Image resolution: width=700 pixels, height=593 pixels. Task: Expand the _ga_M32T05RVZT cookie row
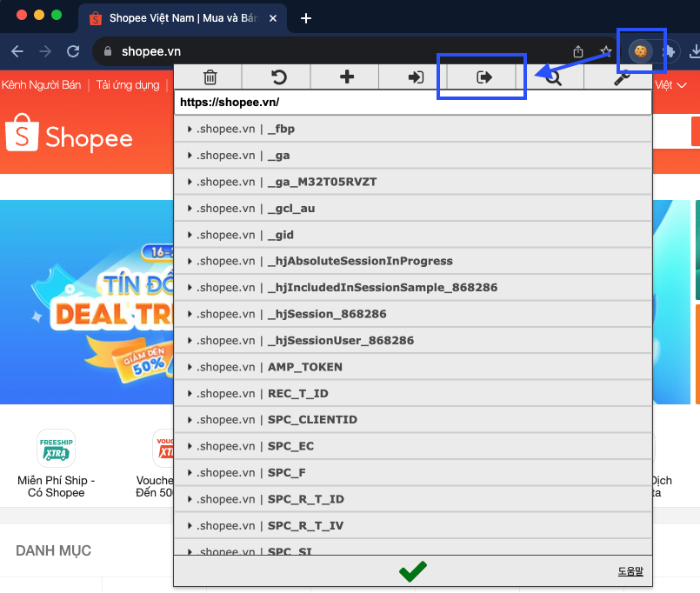tap(413, 182)
